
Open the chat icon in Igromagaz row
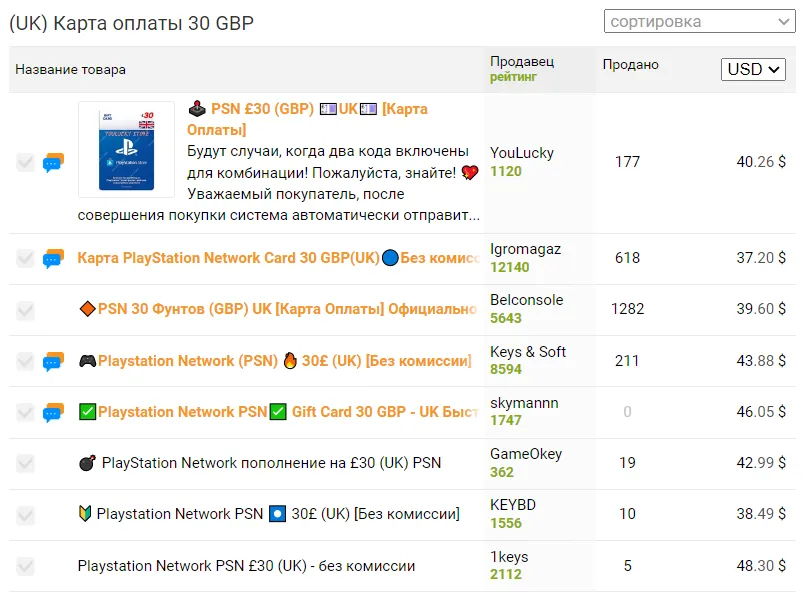[x=53, y=259]
